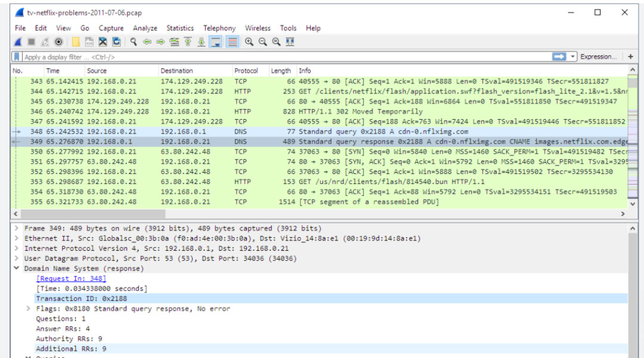The width and height of the screenshot is (644, 358).
Task: Expand the Ethernet II details row
Action: (18, 238)
